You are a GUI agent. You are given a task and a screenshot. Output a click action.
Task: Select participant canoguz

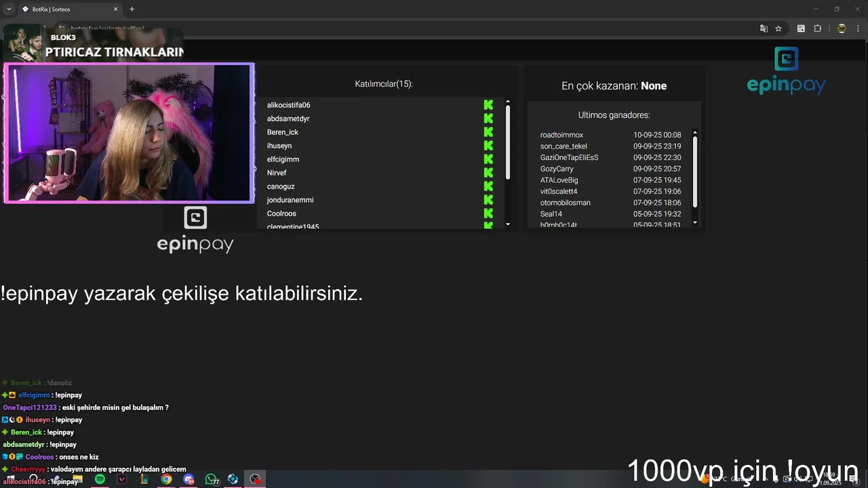[281, 186]
